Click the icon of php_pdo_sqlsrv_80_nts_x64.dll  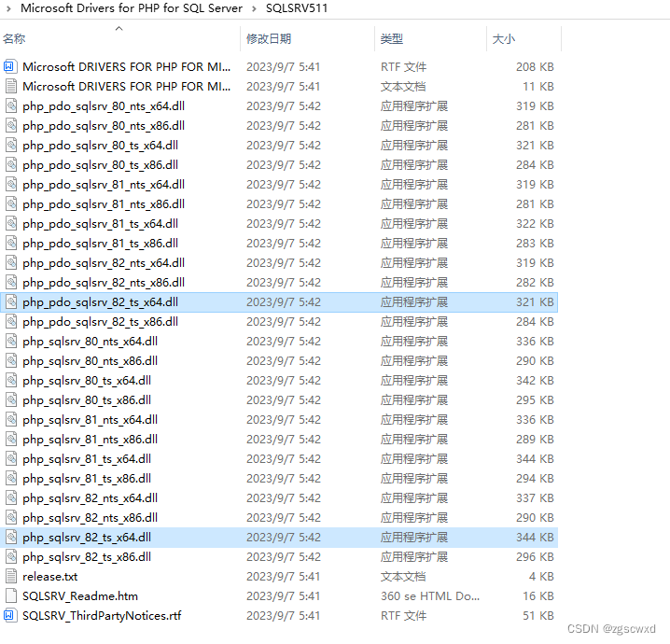point(11,106)
